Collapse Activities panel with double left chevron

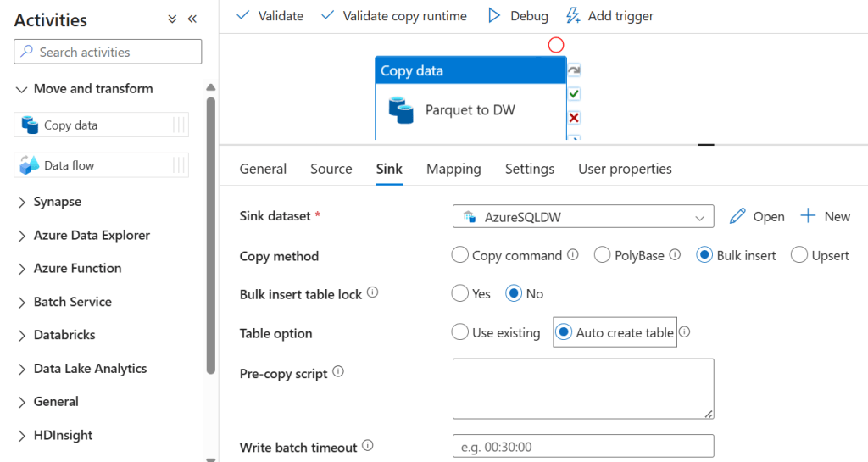192,19
